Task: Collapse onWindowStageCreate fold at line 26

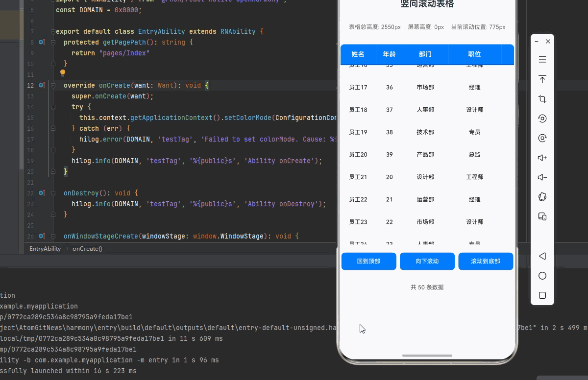Action: [54, 237]
